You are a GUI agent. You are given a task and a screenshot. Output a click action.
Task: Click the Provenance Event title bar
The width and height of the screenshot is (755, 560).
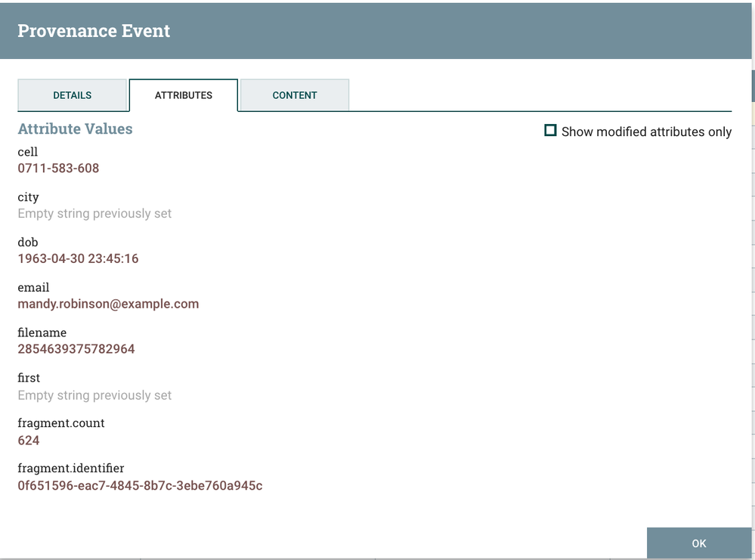click(x=94, y=30)
